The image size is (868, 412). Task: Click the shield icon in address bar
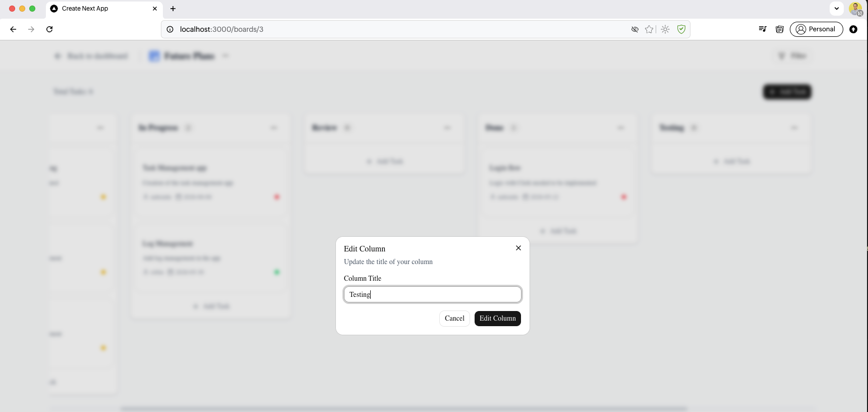(x=681, y=29)
